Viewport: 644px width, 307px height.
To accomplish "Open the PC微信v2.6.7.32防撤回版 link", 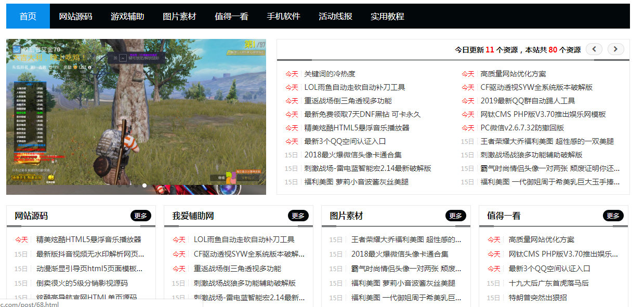I will click(522, 128).
